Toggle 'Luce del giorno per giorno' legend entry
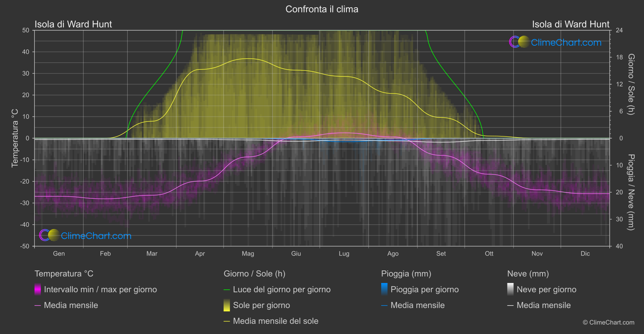 coord(277,289)
